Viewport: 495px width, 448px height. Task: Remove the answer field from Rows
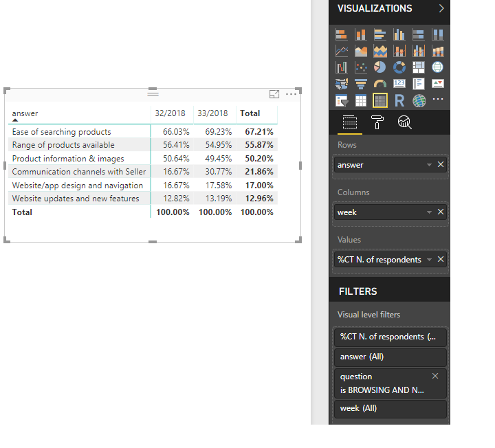pos(441,164)
